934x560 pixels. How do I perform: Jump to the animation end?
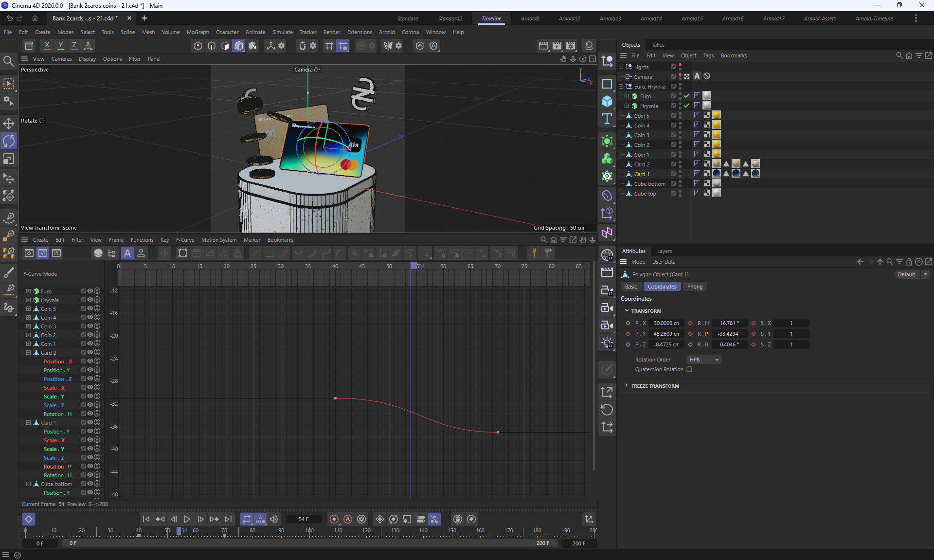click(x=228, y=519)
